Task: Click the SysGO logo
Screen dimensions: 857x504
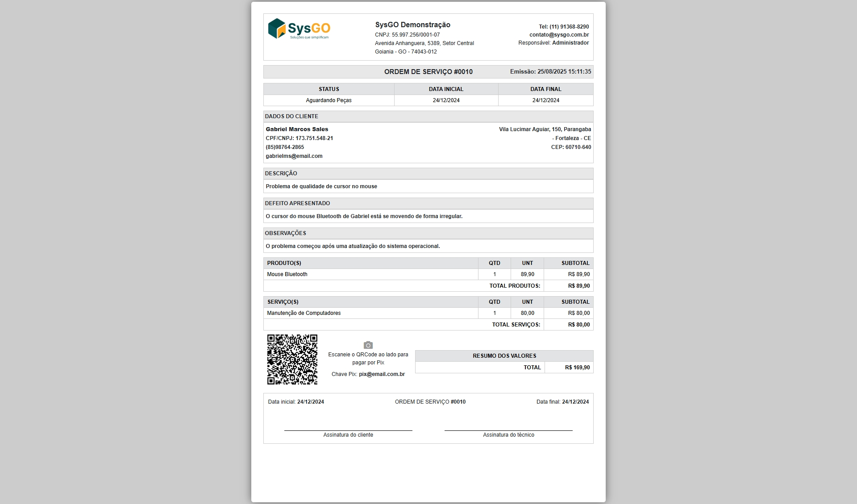Action: coord(299,29)
